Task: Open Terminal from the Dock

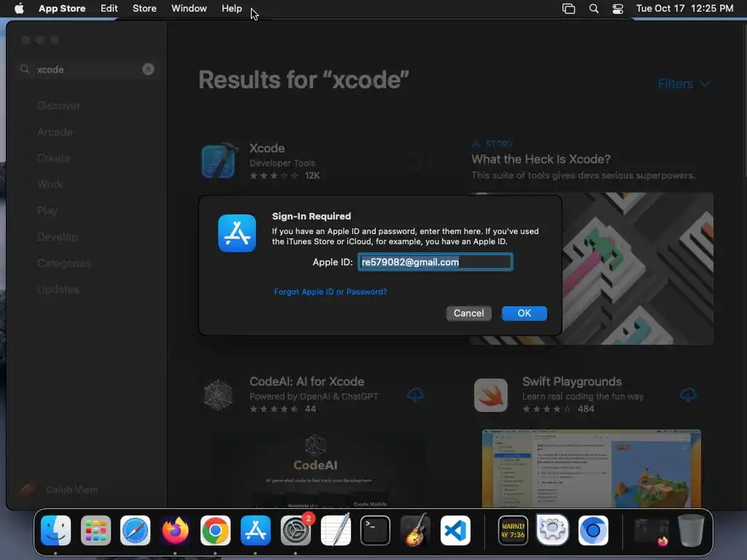Action: pyautogui.click(x=376, y=531)
